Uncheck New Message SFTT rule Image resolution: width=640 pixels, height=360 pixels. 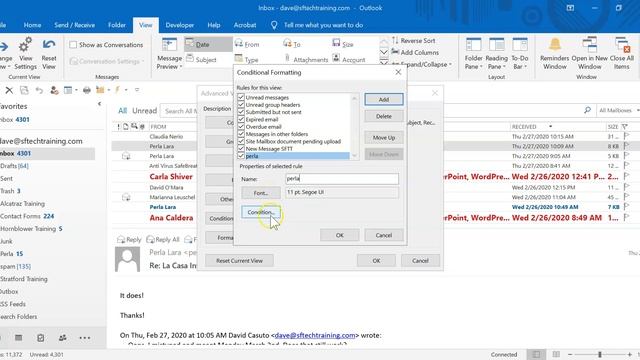(241, 149)
